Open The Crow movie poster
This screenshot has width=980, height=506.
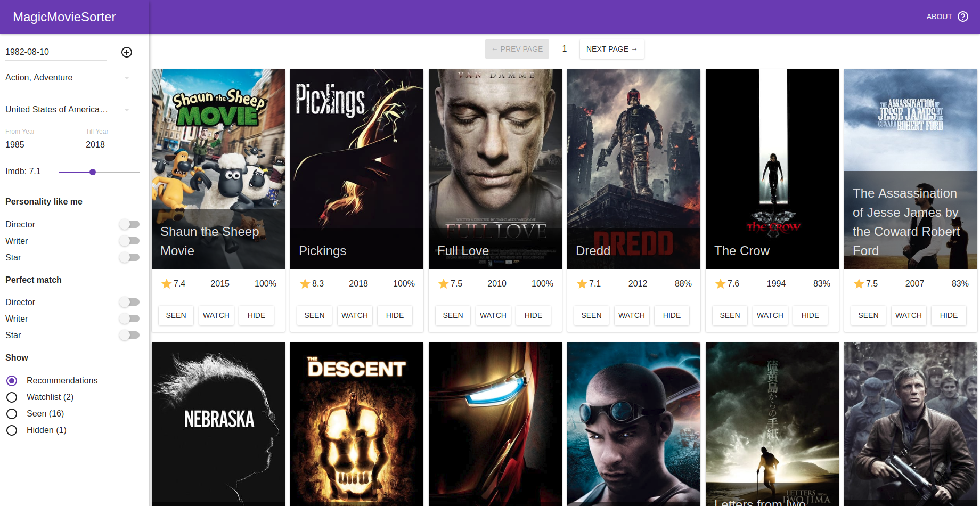click(x=772, y=169)
